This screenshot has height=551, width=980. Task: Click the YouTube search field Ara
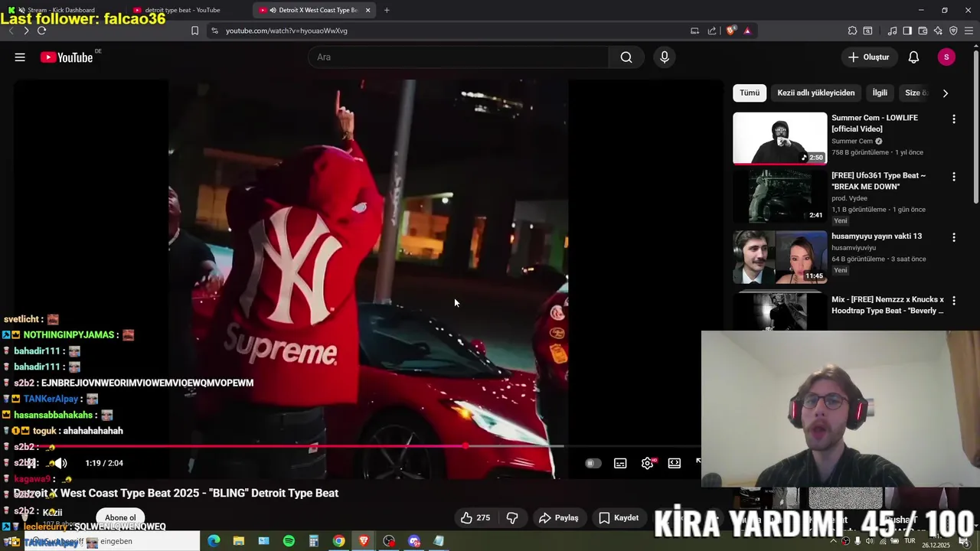[x=458, y=57]
